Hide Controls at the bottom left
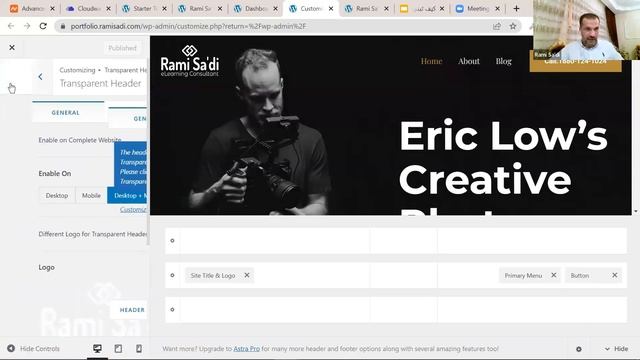 coord(33,349)
